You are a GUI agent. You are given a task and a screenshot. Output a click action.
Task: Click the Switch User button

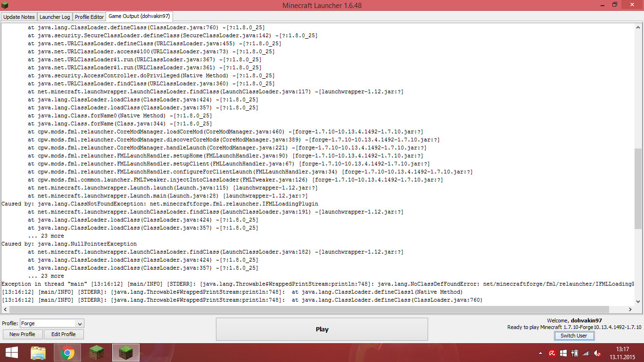click(x=574, y=336)
